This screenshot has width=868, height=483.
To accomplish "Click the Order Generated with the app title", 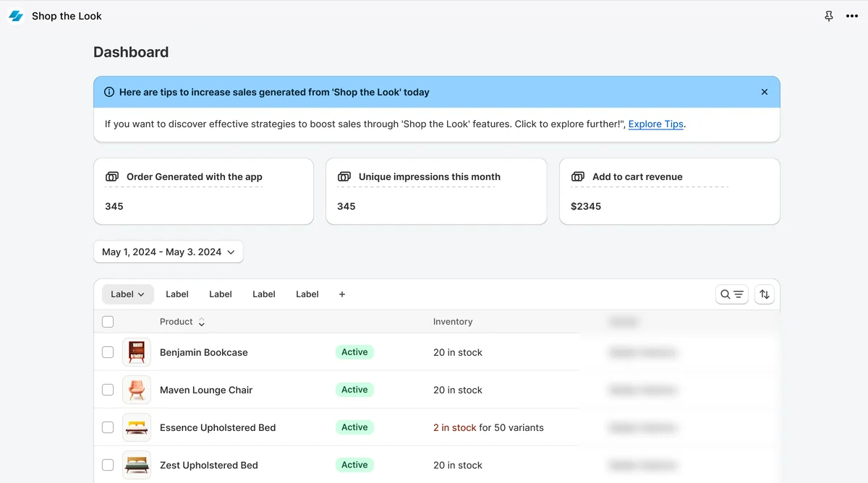I will (x=195, y=176).
